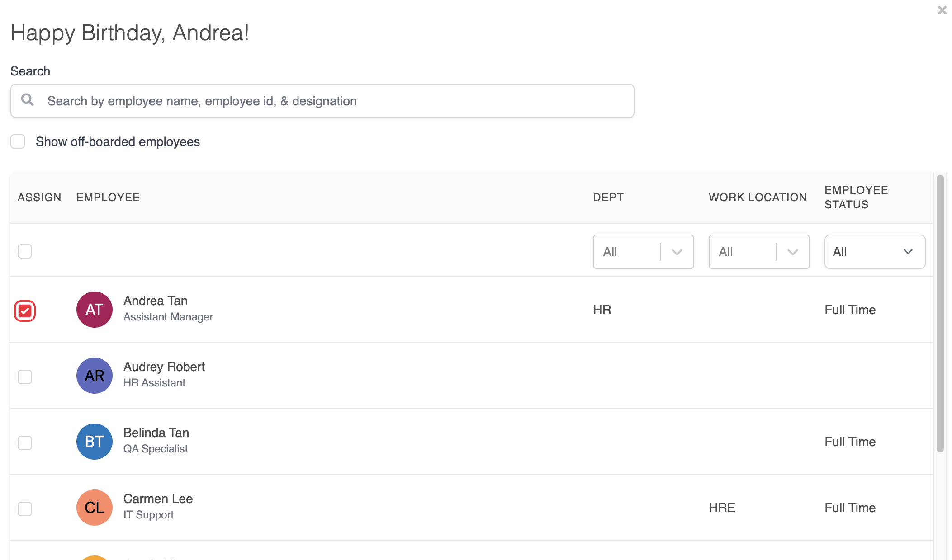Click the Andrea Tan name link
The height and width of the screenshot is (560, 952).
155,301
